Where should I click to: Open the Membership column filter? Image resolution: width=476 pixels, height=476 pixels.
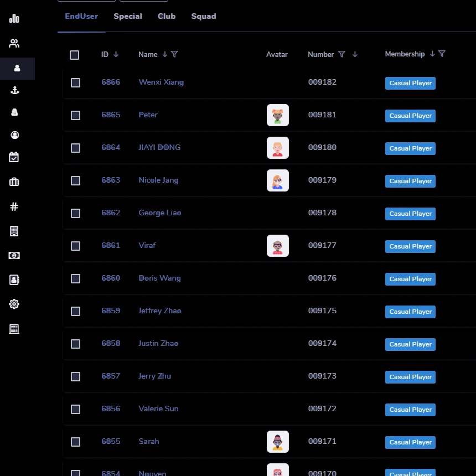coord(442,54)
